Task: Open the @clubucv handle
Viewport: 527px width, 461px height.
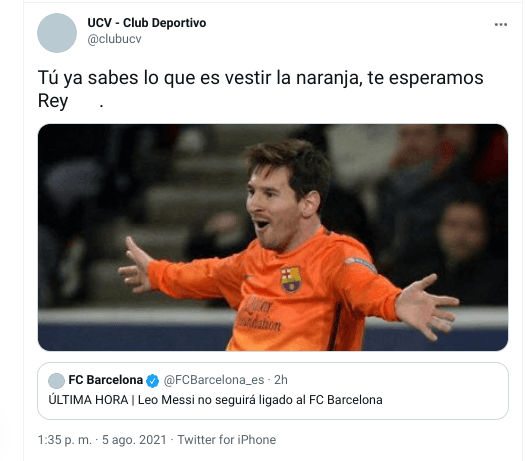Action: click(x=114, y=39)
